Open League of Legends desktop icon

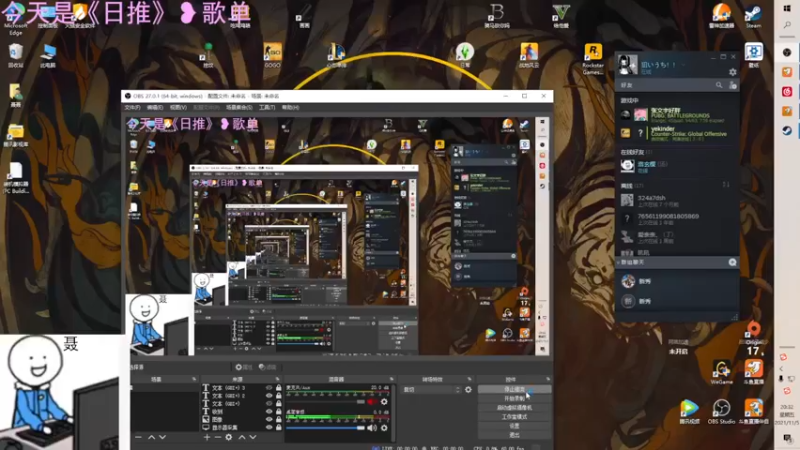[336, 55]
